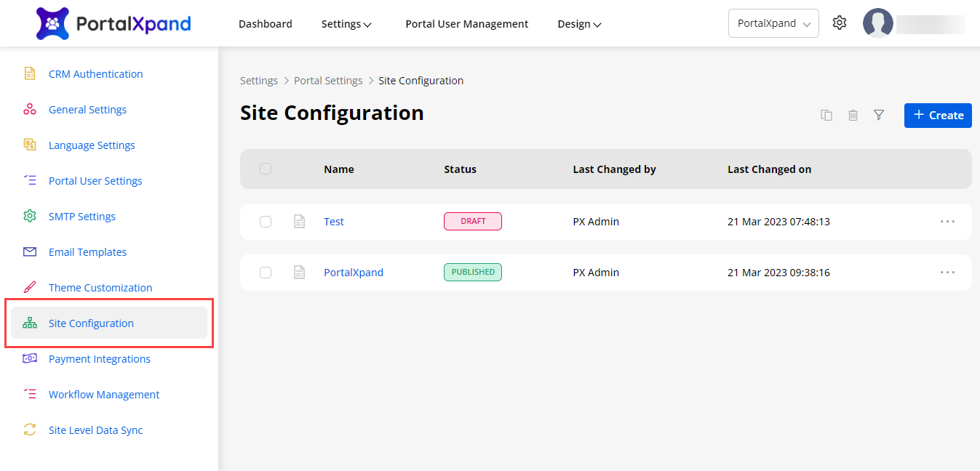The width and height of the screenshot is (980, 471).
Task: Expand the Design dropdown menu
Action: click(x=579, y=24)
